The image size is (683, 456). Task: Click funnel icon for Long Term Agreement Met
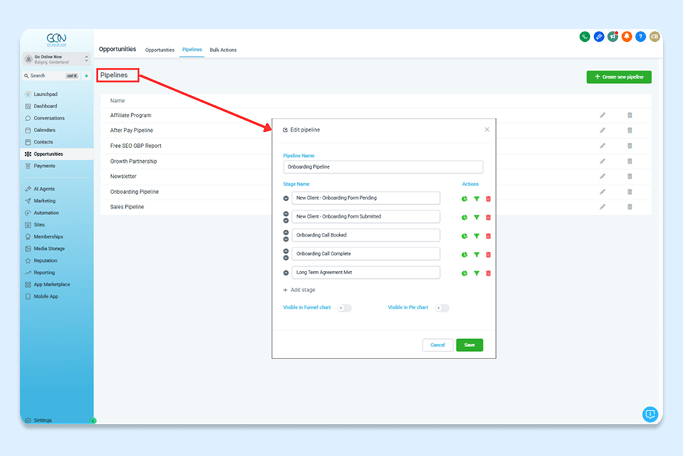[x=476, y=273]
